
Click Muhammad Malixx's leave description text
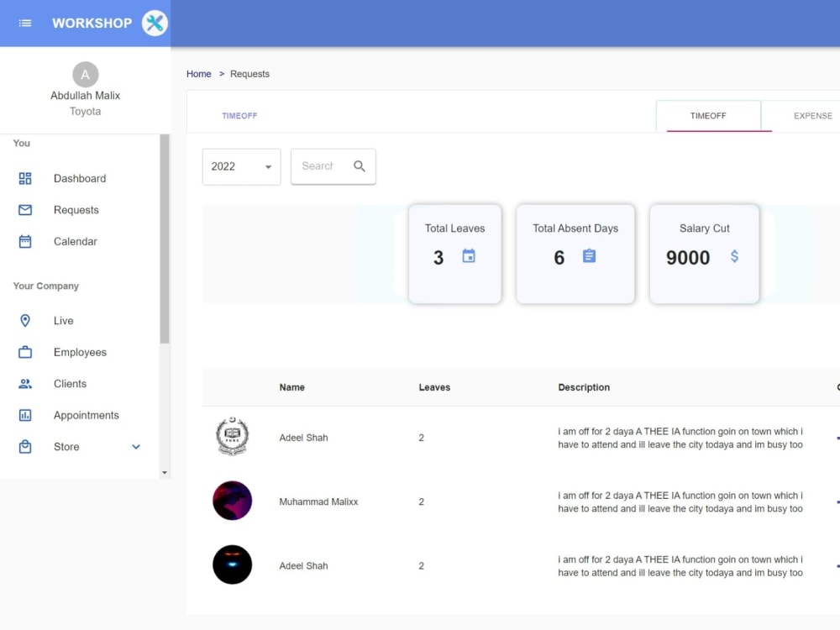click(x=680, y=502)
